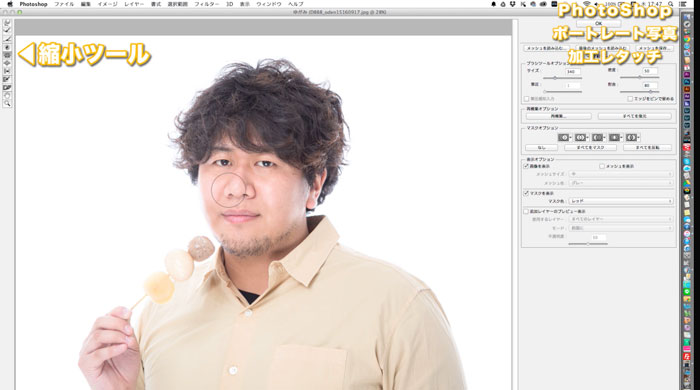
Task: Open the マスク色 dropdown showing レッド
Action: [x=621, y=201]
